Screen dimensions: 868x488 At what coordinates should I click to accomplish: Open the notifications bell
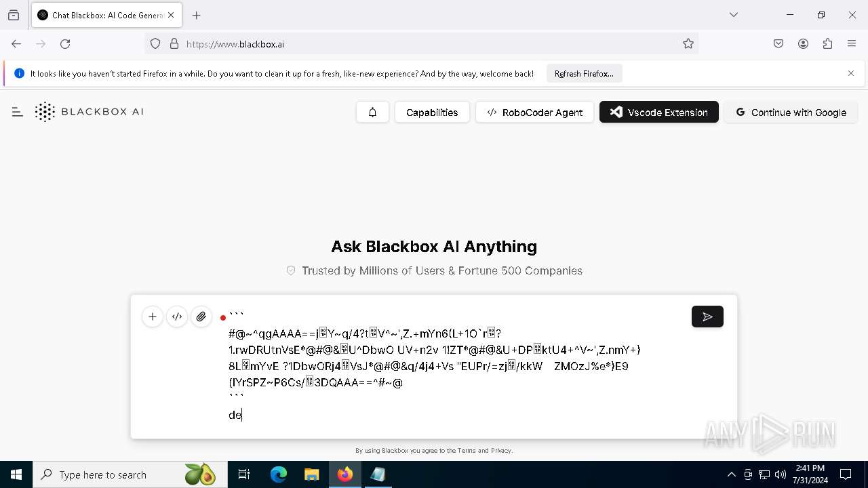point(372,113)
